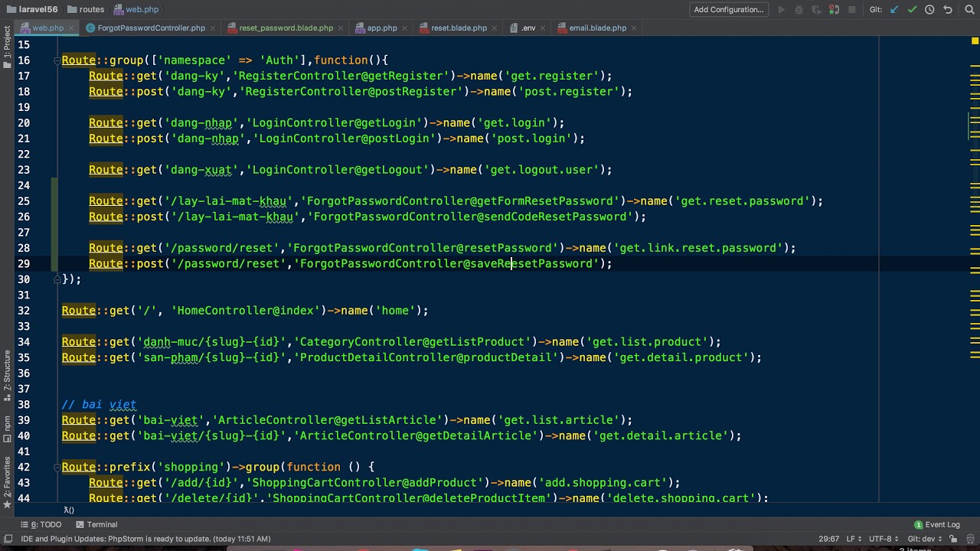Image resolution: width=980 pixels, height=551 pixels.
Task: Close the email.blade.php tab
Action: click(x=635, y=28)
